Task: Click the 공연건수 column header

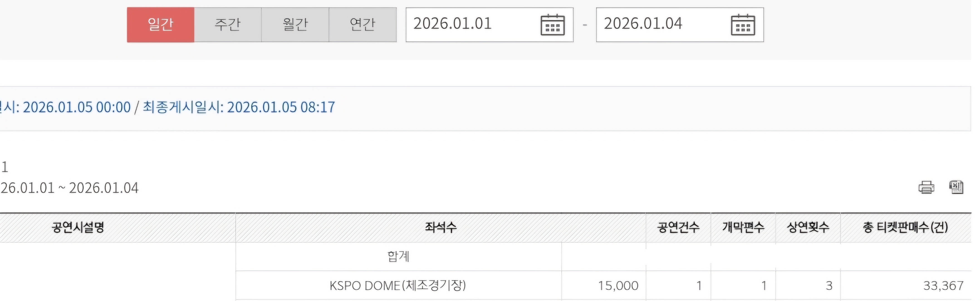Action: point(678,228)
